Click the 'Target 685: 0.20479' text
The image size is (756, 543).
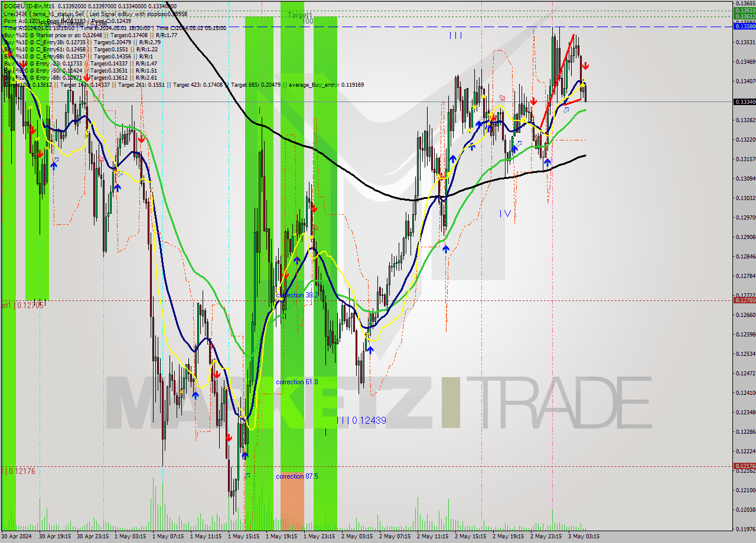pyautogui.click(x=257, y=84)
